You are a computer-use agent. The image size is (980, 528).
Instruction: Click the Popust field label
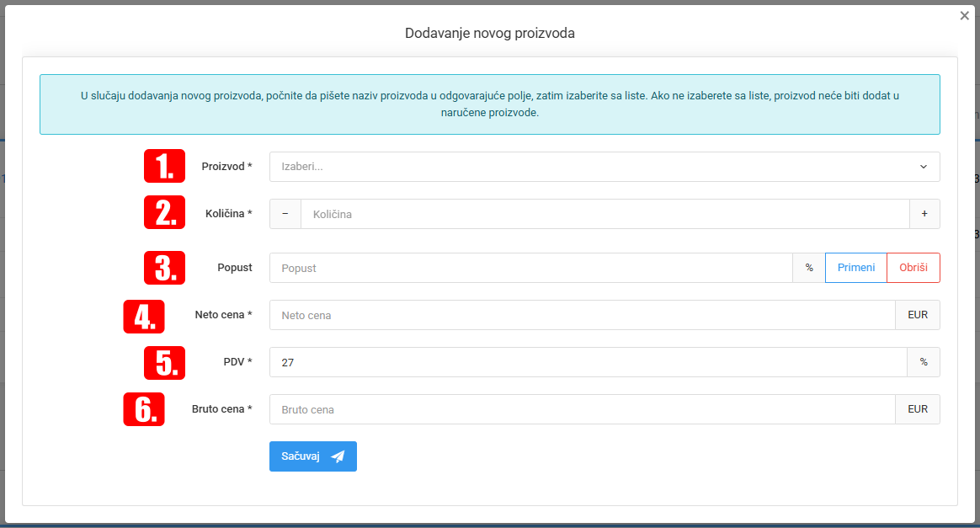tap(235, 268)
